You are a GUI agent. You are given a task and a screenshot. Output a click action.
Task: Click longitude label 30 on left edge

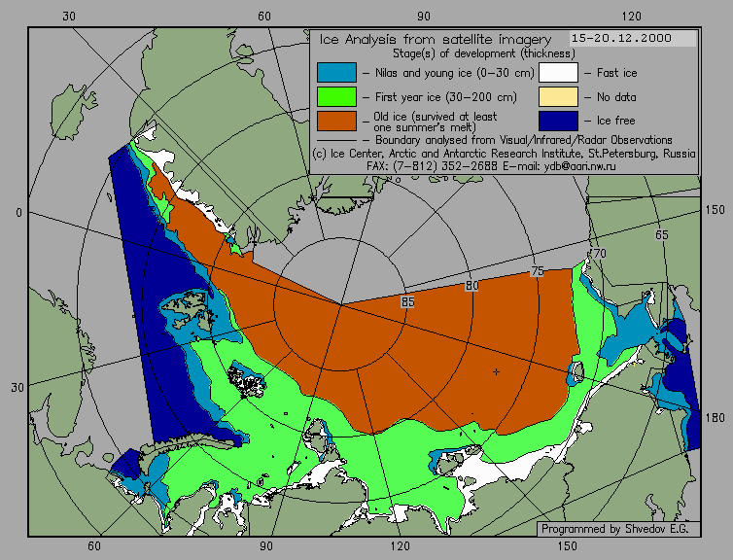[17, 388]
